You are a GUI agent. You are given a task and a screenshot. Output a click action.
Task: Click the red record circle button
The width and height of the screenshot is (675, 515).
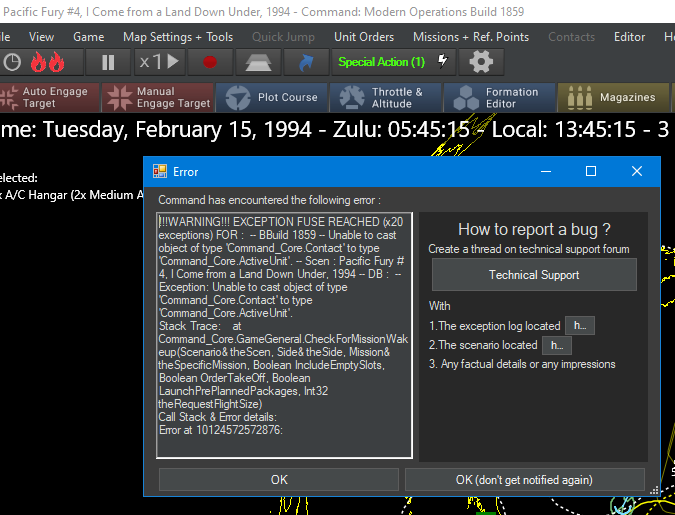pos(210,62)
